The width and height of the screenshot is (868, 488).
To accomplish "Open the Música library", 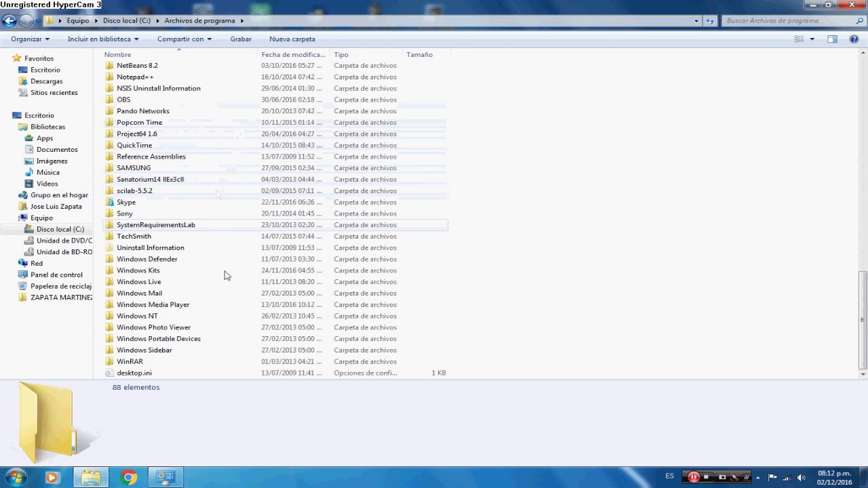I will click(48, 172).
